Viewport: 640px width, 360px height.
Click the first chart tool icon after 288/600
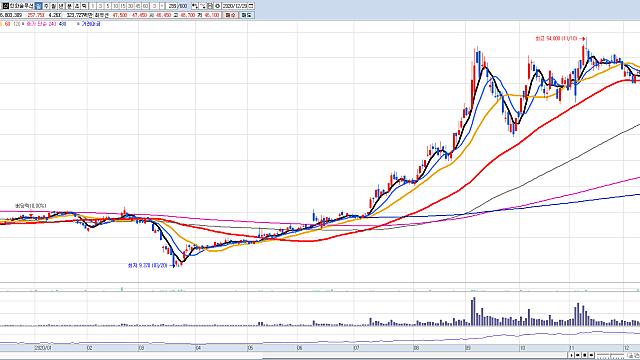click(195, 6)
